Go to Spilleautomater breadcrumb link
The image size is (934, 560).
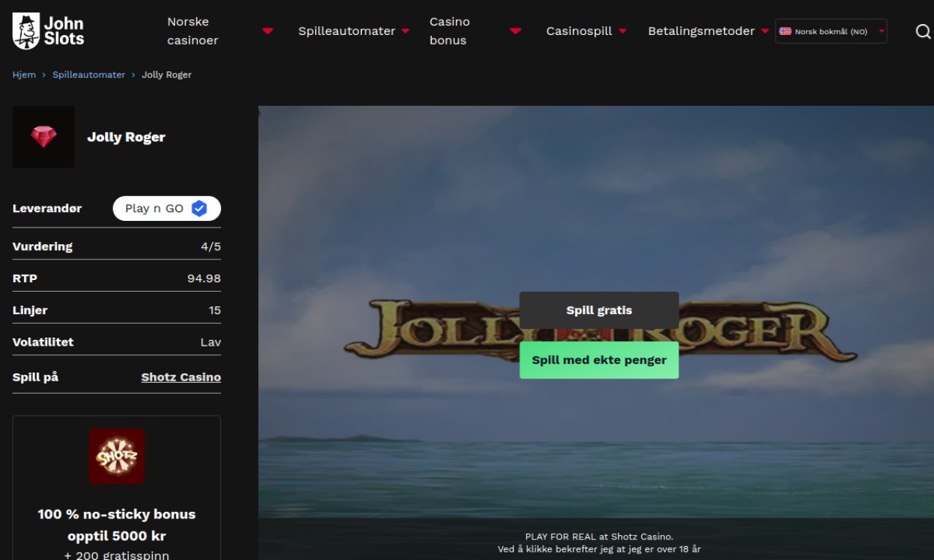89,75
